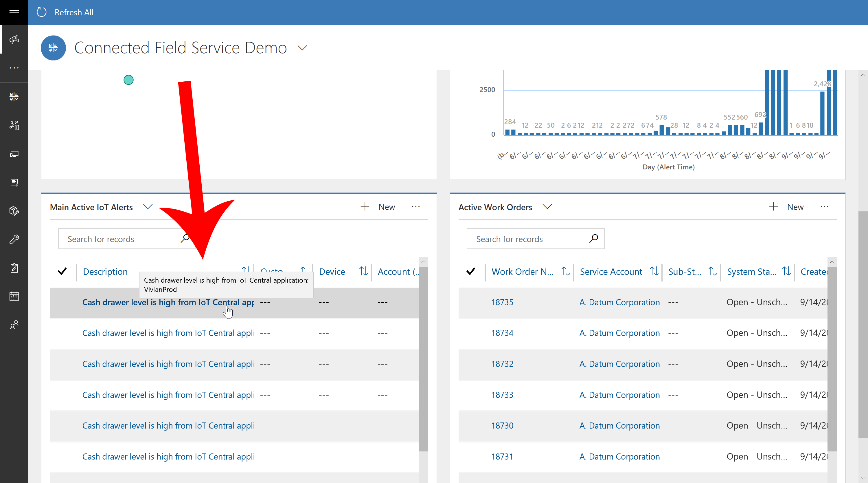Click scroll-up arrow of the page scrollbar
868x483 pixels.
click(863, 75)
